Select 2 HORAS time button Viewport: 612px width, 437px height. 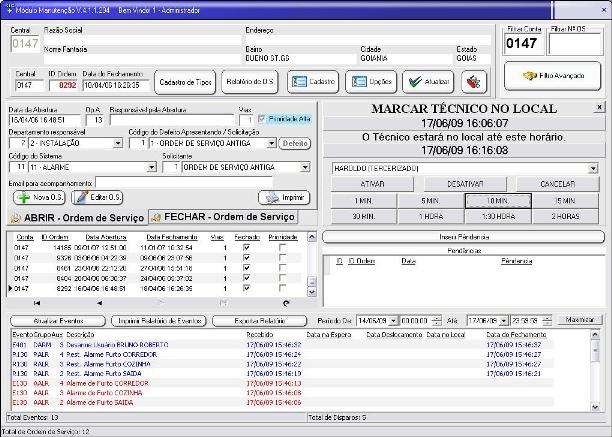click(x=565, y=216)
